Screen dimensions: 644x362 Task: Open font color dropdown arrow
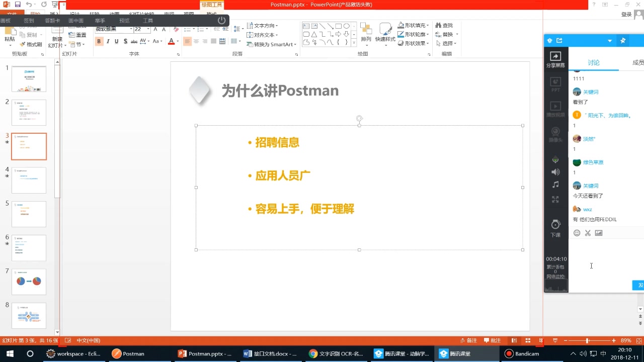(x=178, y=41)
